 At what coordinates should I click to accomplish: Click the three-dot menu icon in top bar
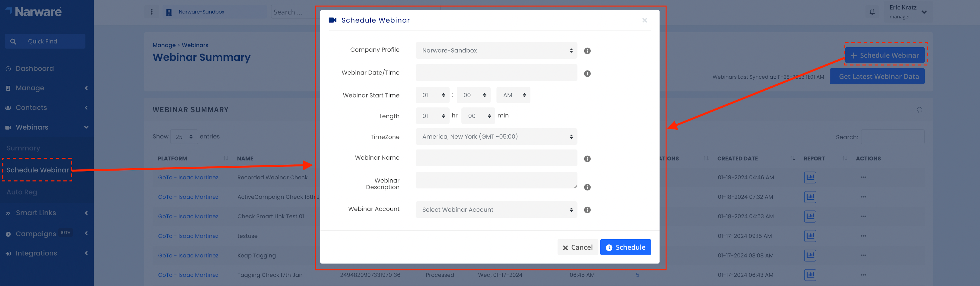coord(151,12)
